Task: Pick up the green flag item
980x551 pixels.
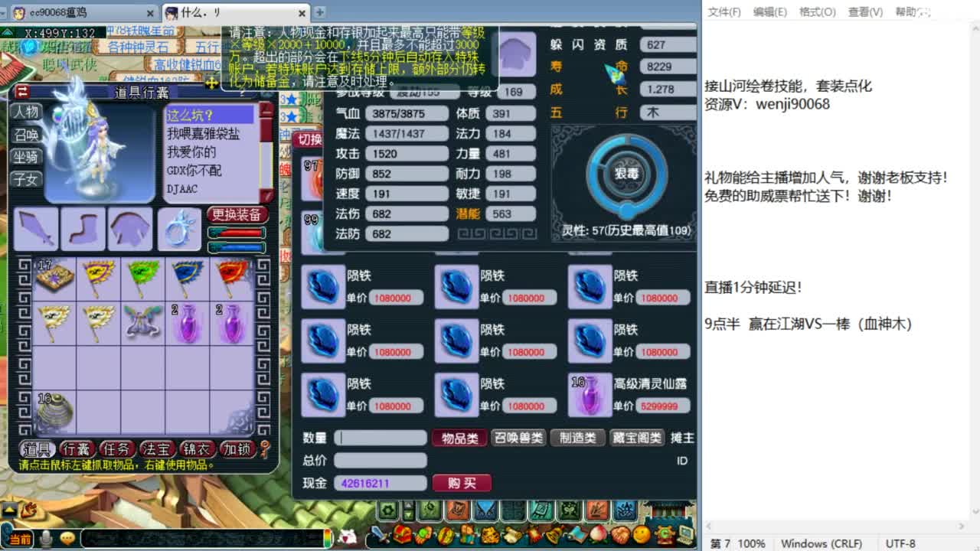Action: [x=143, y=278]
